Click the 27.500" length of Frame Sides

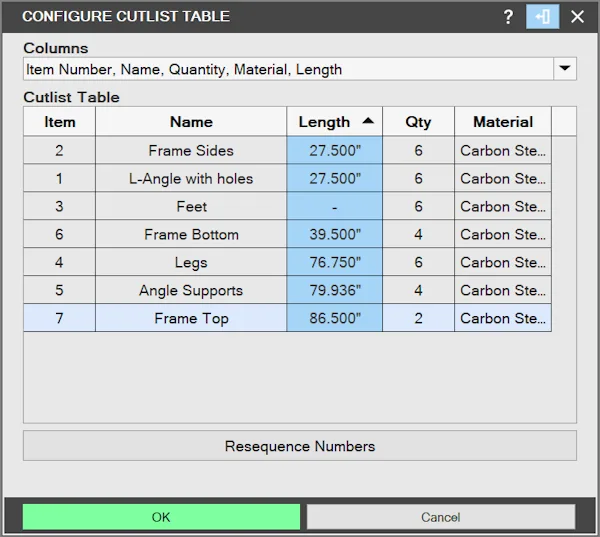[334, 150]
